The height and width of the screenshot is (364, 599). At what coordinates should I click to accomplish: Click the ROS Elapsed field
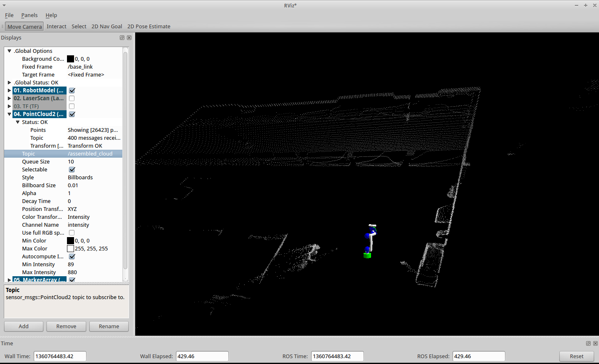479,356
